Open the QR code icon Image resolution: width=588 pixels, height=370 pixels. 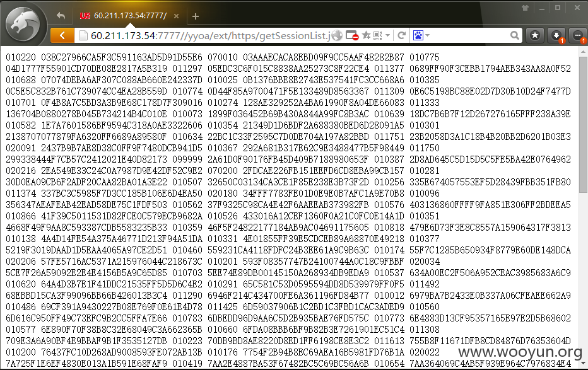378,35
